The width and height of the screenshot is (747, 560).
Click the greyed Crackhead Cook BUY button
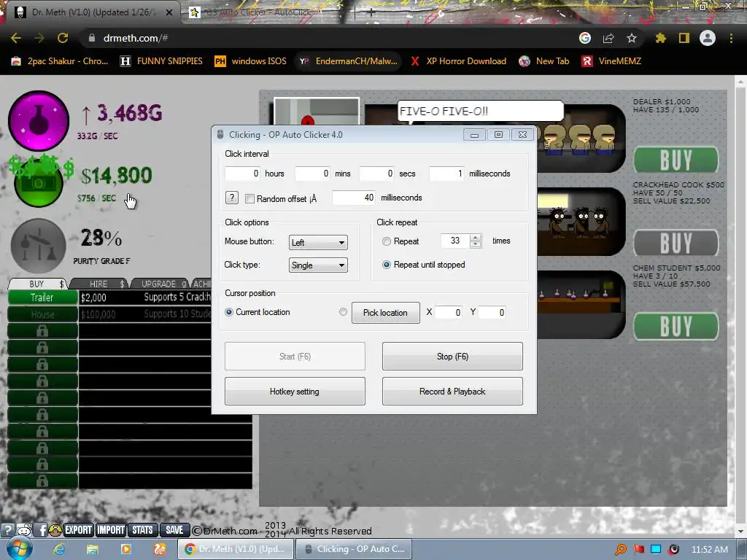click(676, 244)
